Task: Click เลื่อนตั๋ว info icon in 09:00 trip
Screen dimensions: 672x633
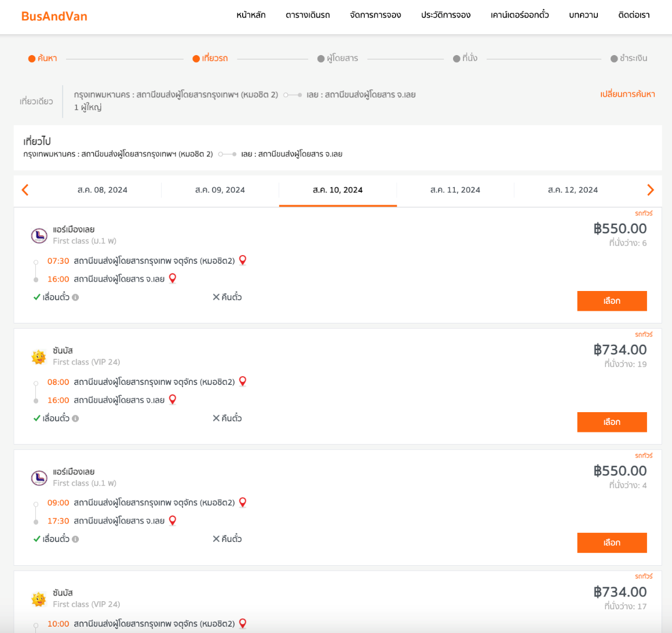Action: click(75, 539)
